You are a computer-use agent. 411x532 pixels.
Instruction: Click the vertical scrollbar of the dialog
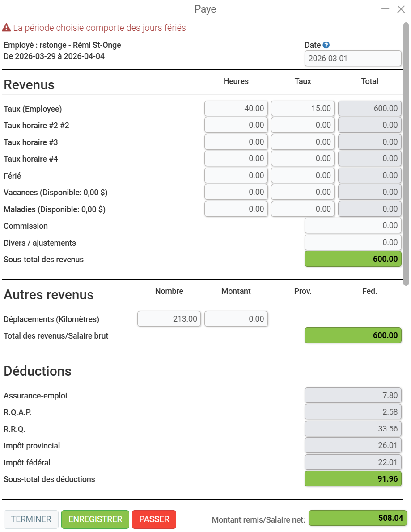pyautogui.click(x=406, y=155)
